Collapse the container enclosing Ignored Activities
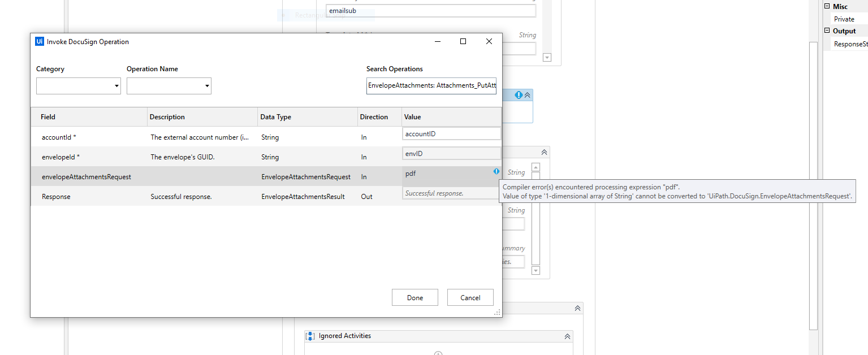This screenshot has height=355, width=868. coord(577,308)
